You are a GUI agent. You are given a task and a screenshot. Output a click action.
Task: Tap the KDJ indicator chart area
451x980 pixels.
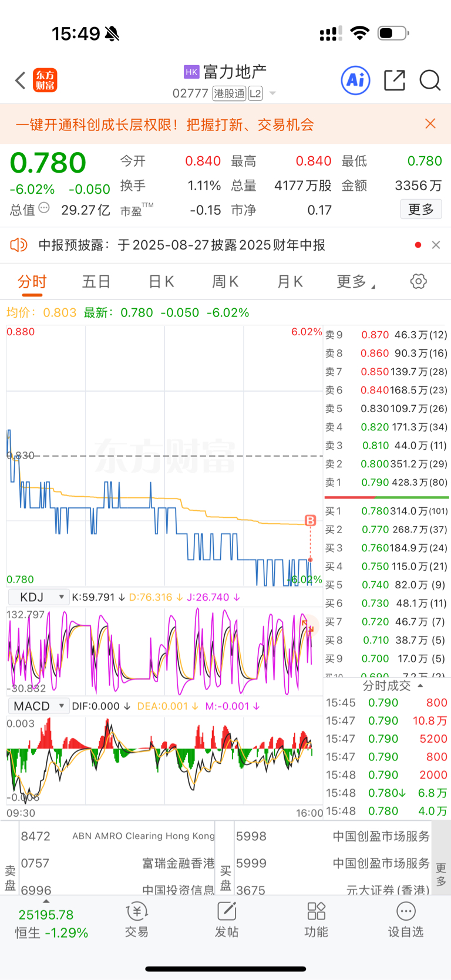click(x=163, y=651)
